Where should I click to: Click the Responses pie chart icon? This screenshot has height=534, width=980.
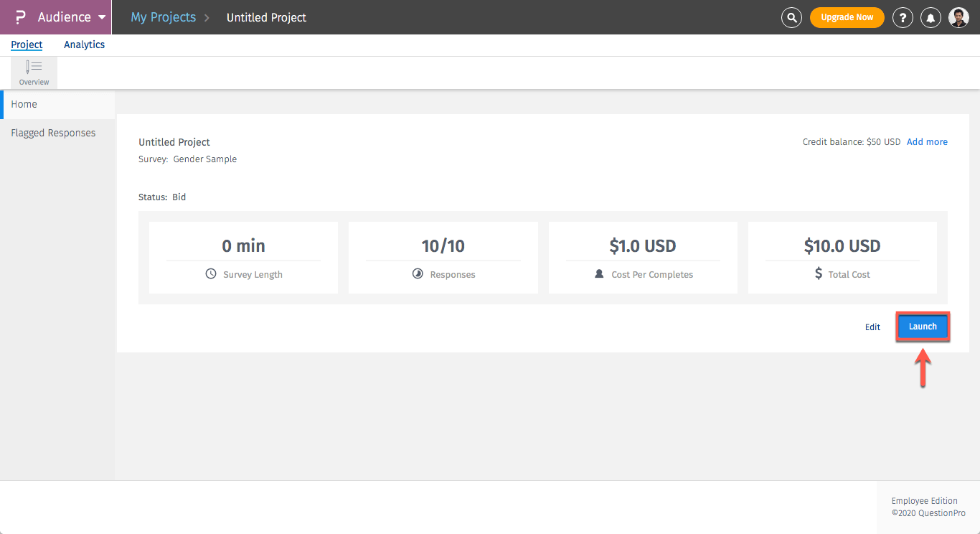[x=418, y=273]
